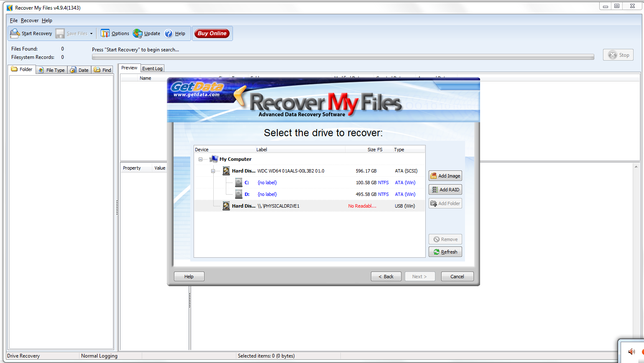Click the No Readabl... size text
644x363 pixels.
362,206
